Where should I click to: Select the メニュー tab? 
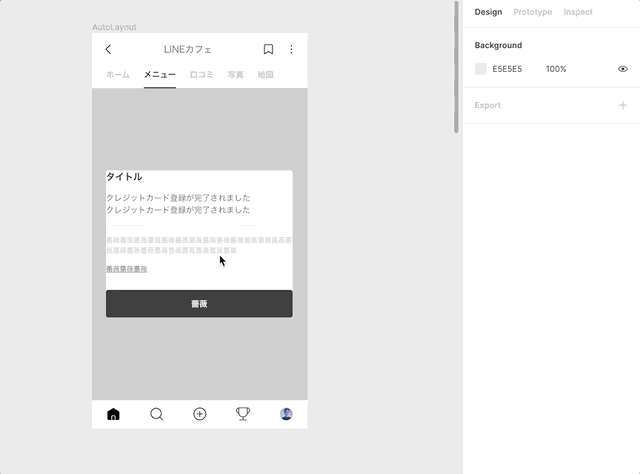click(160, 75)
